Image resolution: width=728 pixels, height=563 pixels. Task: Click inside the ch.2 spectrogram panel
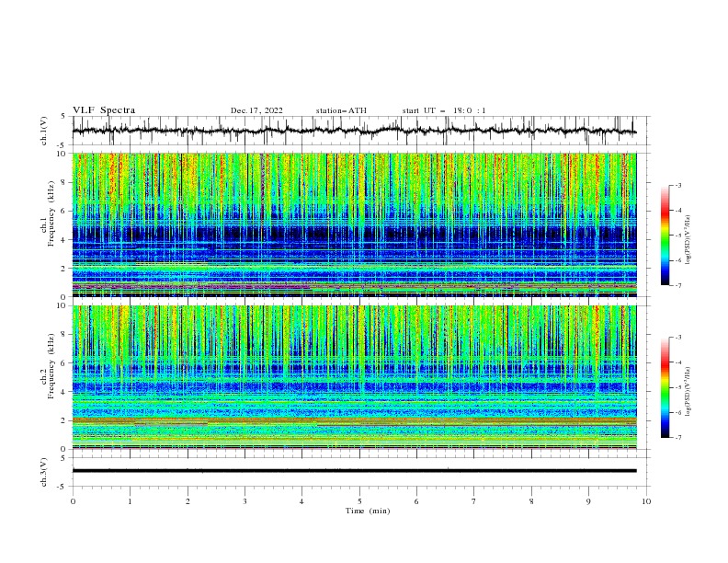coord(354,377)
